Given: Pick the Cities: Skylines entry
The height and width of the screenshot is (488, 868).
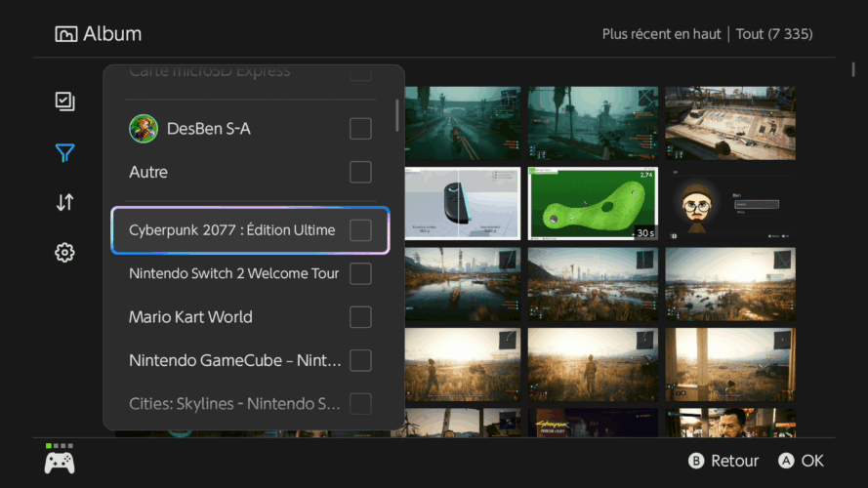Looking at the screenshot, I should pos(250,404).
